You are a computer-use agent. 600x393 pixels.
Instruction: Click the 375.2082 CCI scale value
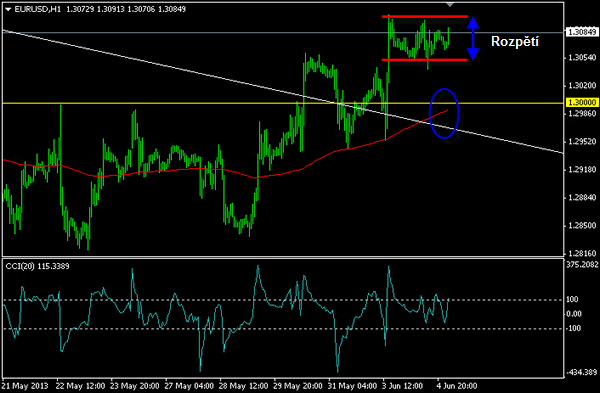tap(582, 264)
